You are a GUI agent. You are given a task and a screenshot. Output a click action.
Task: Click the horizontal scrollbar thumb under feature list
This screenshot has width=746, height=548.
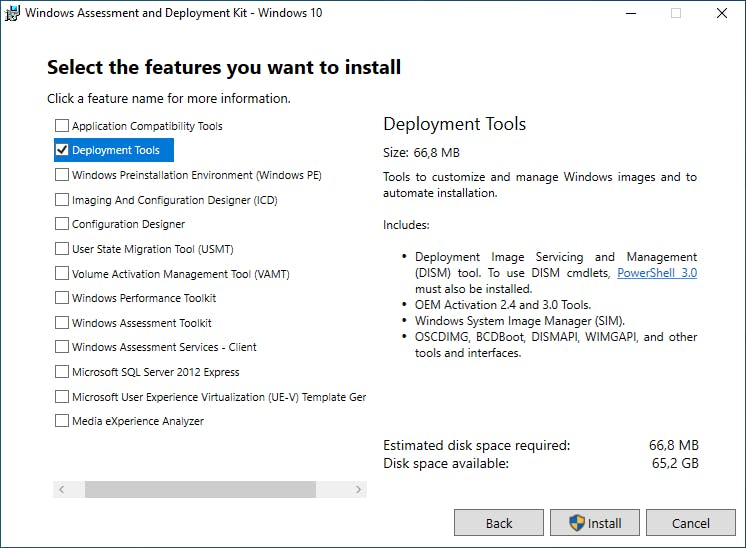click(x=200, y=490)
